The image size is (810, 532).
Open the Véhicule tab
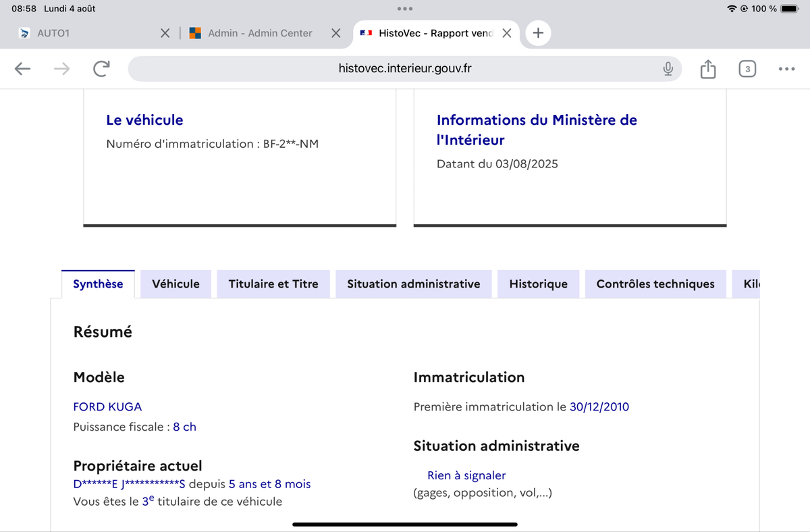(x=175, y=284)
